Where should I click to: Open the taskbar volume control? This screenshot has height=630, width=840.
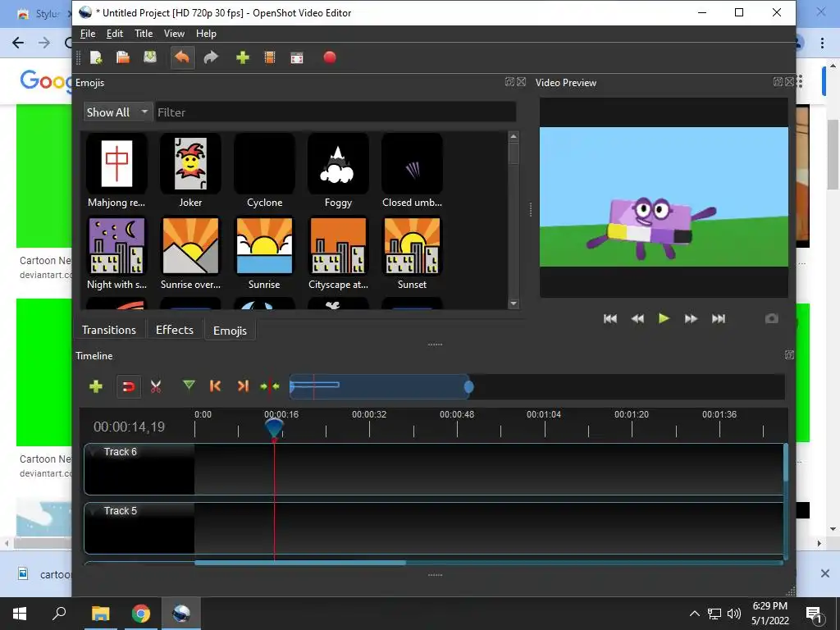click(x=734, y=614)
